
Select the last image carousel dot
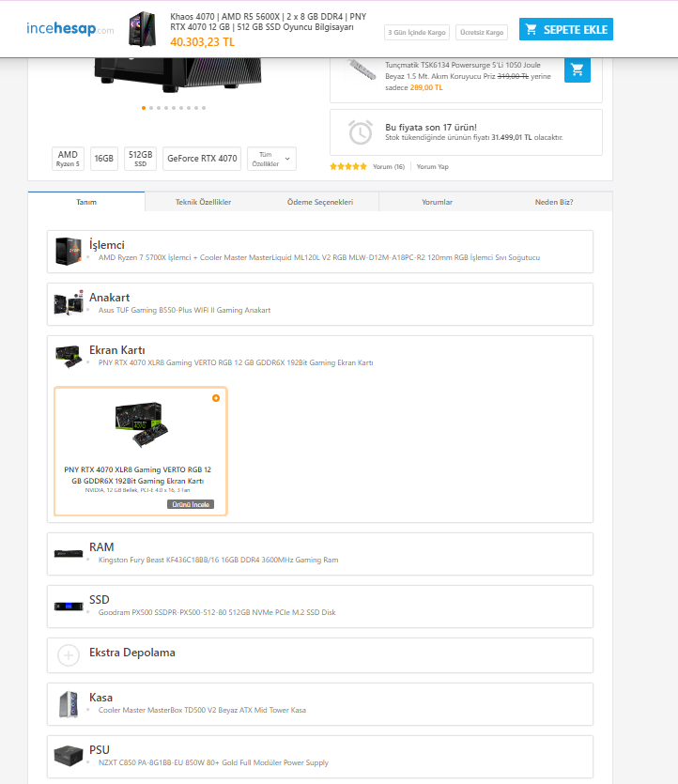(204, 108)
